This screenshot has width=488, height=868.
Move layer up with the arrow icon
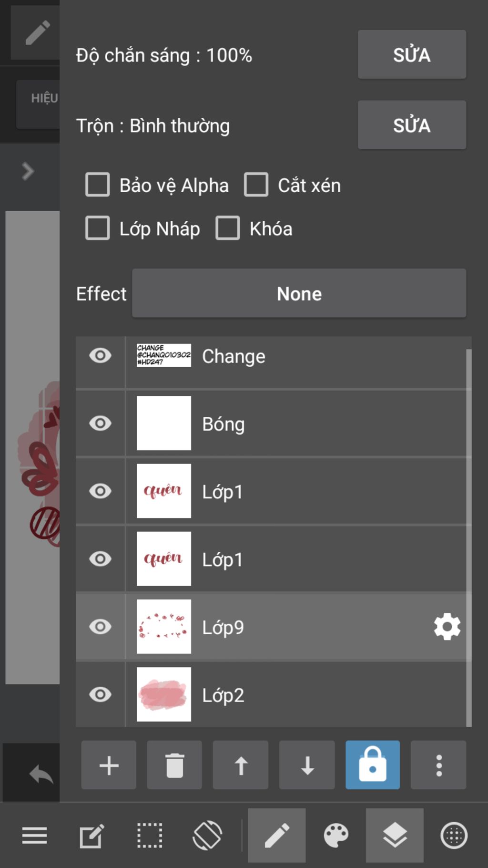pos(241,765)
